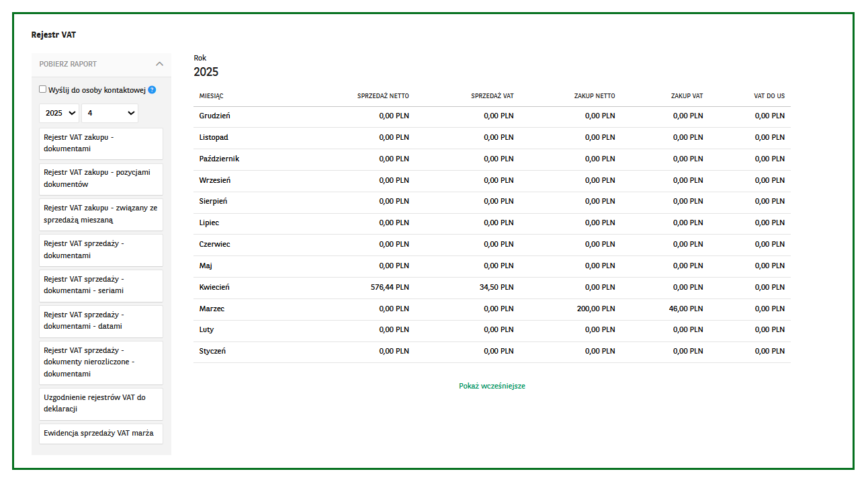Open the 2025 year dropdown
The width and height of the screenshot is (868, 484).
[x=59, y=113]
